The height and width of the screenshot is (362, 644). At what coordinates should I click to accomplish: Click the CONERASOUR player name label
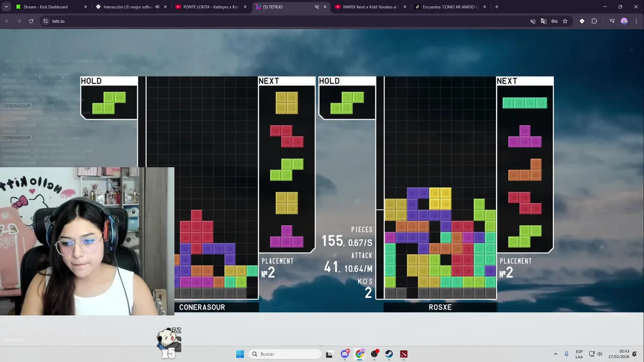pos(202,307)
